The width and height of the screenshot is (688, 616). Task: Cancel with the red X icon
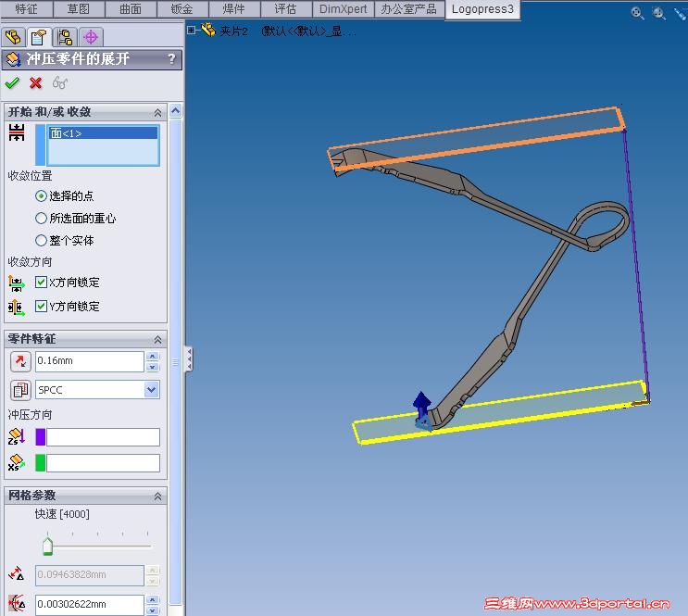(x=35, y=82)
